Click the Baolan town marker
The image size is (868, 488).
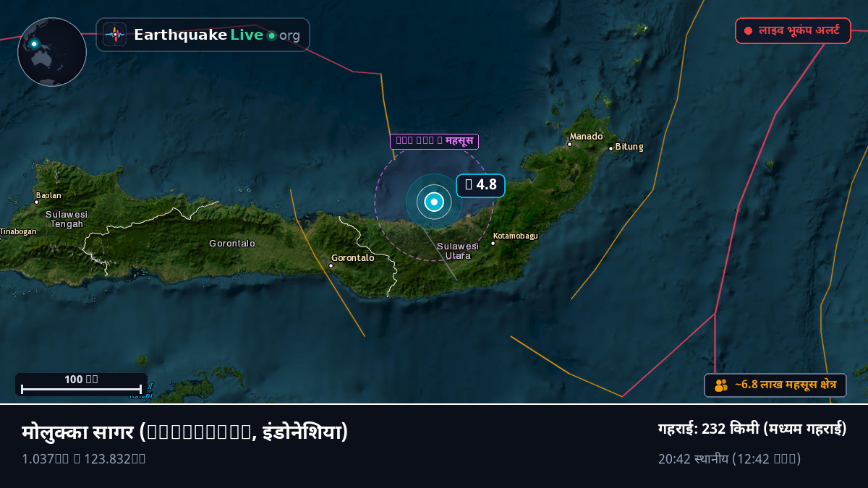[36, 202]
